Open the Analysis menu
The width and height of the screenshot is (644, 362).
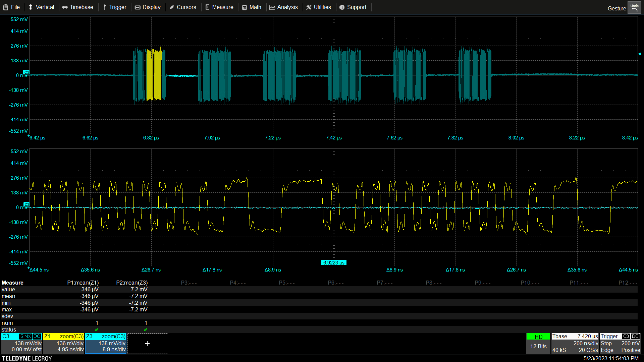click(x=283, y=7)
